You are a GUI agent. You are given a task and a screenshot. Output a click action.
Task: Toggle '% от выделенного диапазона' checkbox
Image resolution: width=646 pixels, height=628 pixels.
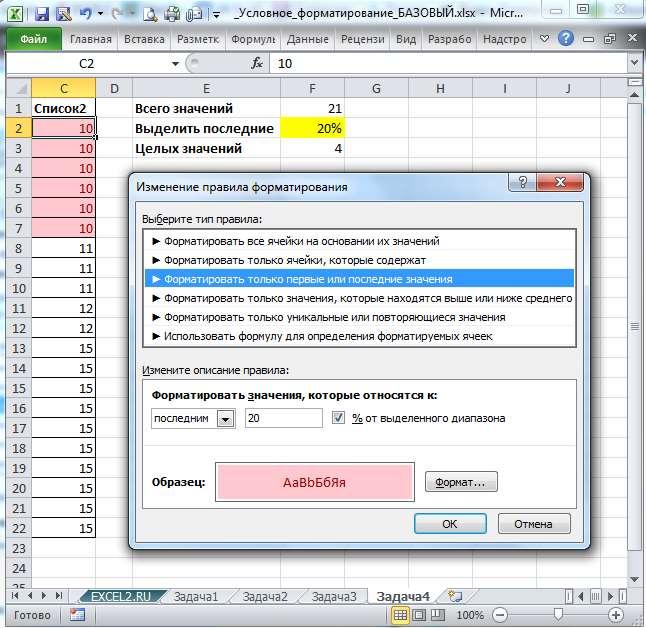point(338,418)
